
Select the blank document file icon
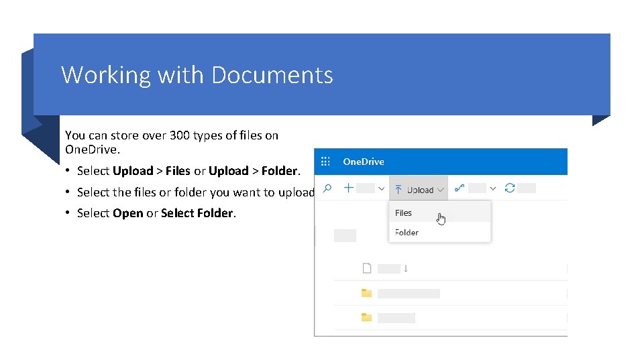[367, 268]
